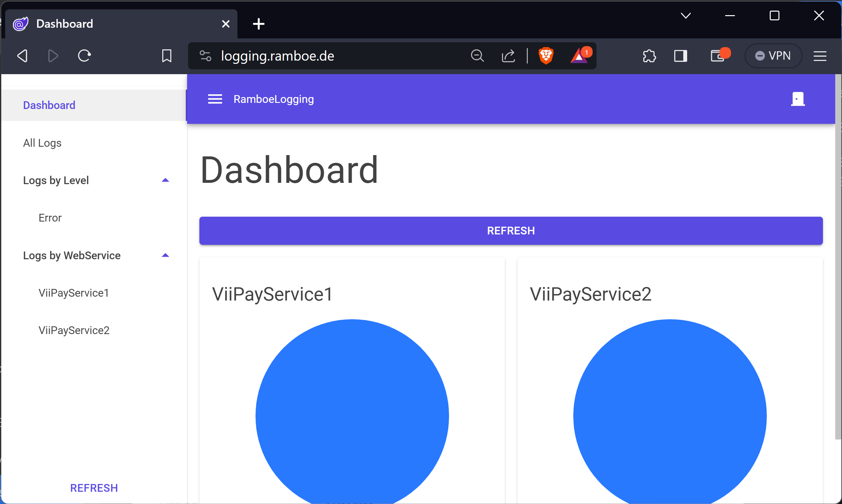Bookmark this page icon
Viewport: 842px width, 504px height.
166,56
